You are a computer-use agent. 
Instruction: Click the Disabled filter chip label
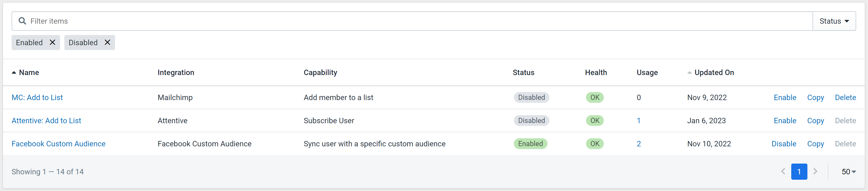(83, 43)
